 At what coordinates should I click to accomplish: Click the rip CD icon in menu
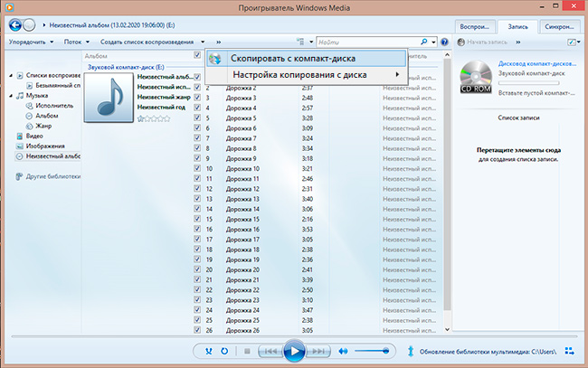click(x=215, y=59)
